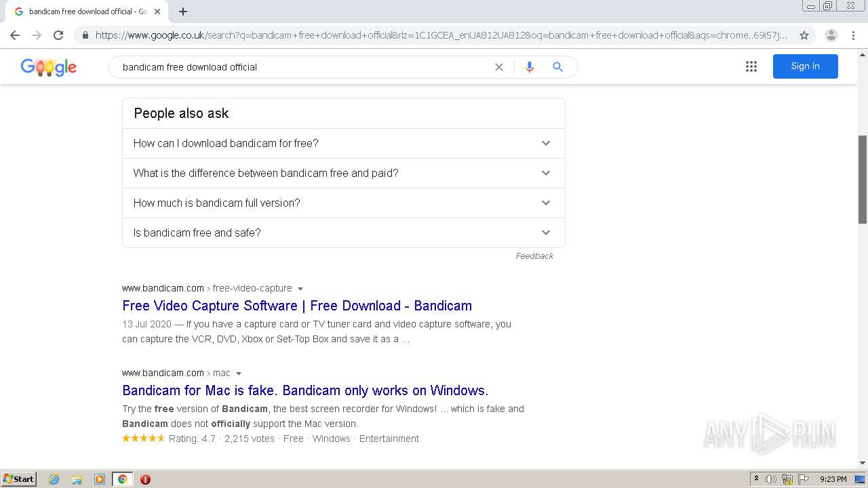Expand 'How much is bandicam full version?'

[x=344, y=203]
